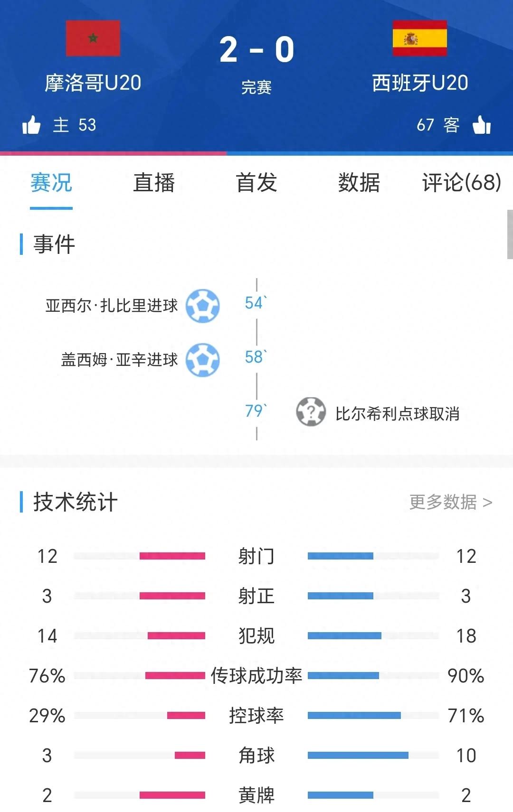This screenshot has width=513, height=812.
Task: Like the away team with thumbs-up
Action: point(482,125)
